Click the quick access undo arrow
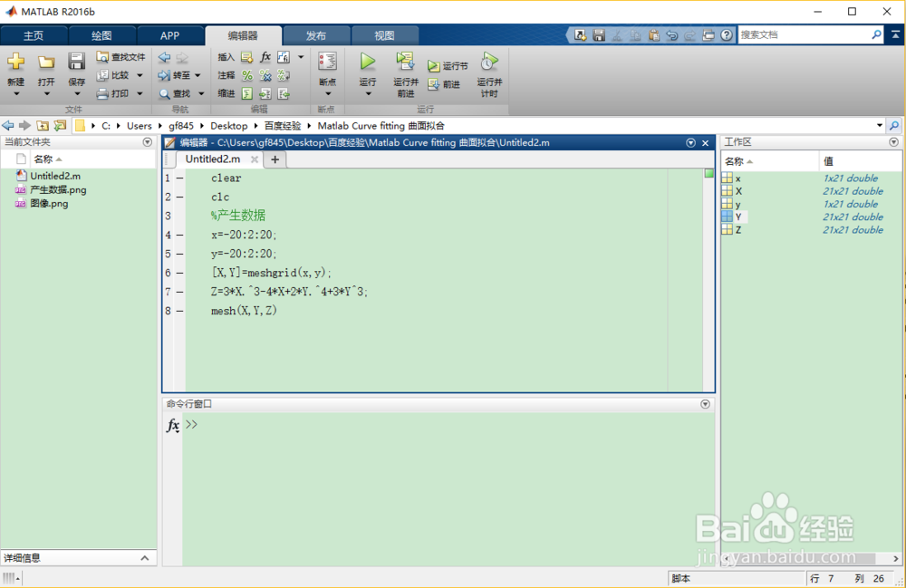The image size is (906, 588). (x=672, y=35)
